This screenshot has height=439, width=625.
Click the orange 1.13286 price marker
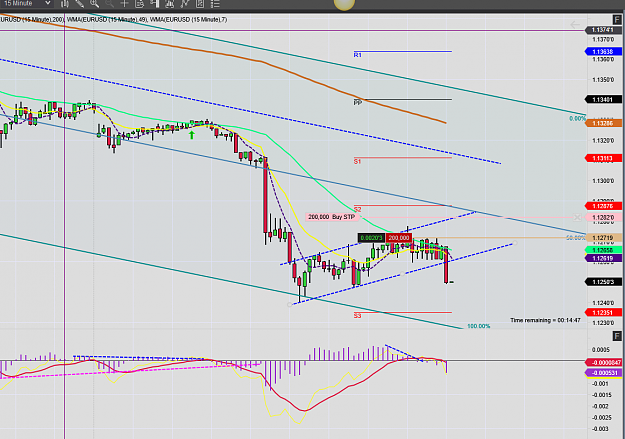603,123
